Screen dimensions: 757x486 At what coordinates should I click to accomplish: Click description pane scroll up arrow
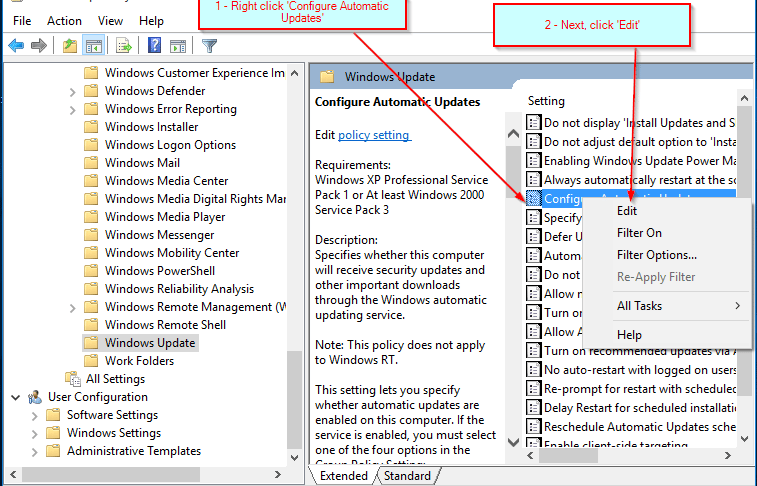click(x=513, y=134)
